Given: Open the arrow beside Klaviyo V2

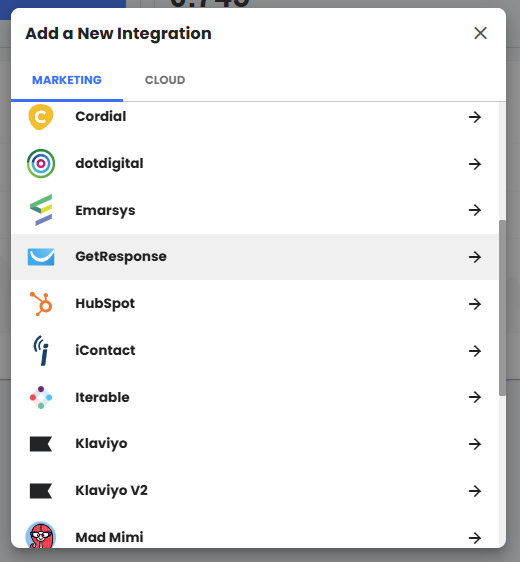Looking at the screenshot, I should click(475, 491).
